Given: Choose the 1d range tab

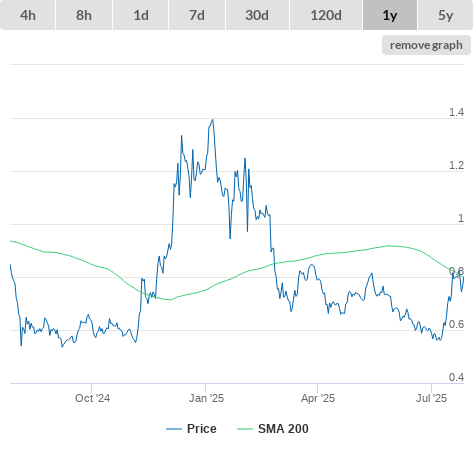Looking at the screenshot, I should click(141, 15).
